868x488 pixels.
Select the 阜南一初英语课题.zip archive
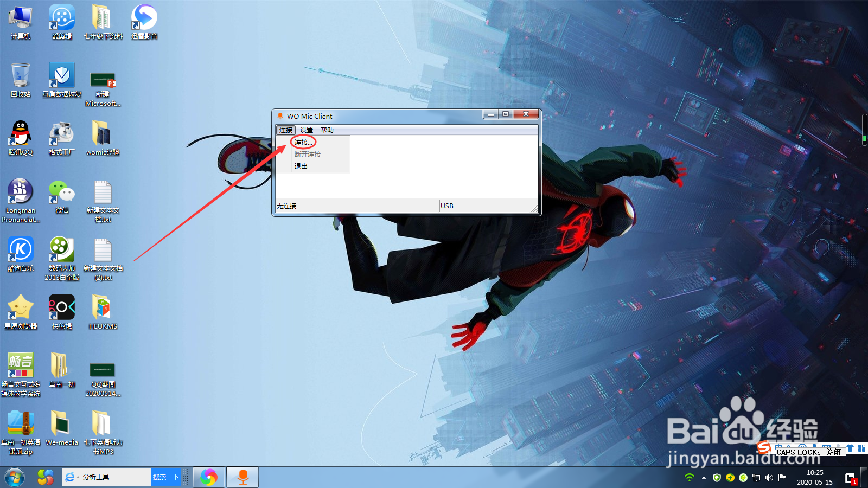(x=21, y=433)
